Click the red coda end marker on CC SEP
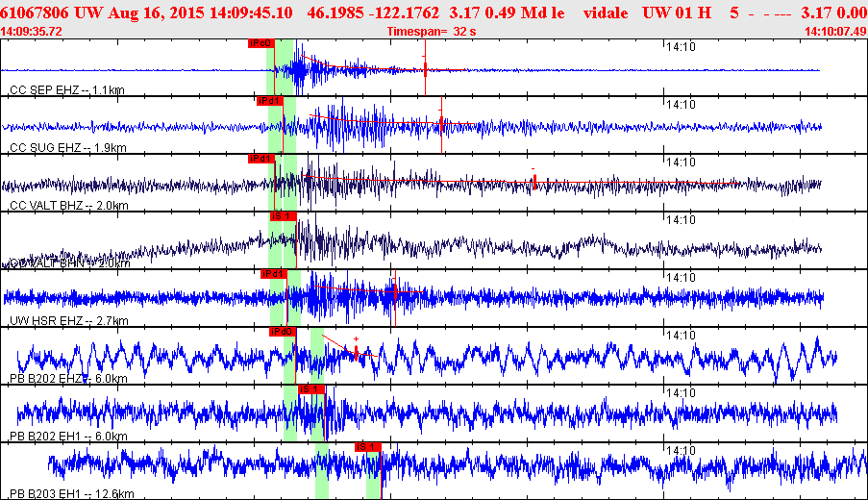 pos(425,69)
